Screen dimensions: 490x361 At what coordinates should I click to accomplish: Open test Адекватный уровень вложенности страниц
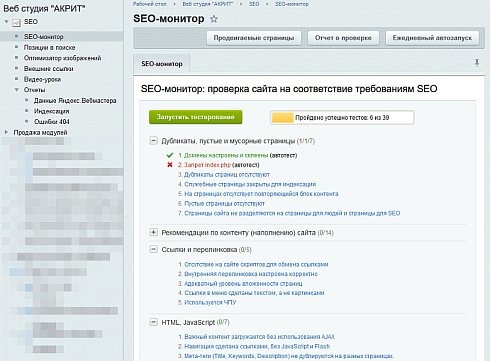[x=243, y=284]
